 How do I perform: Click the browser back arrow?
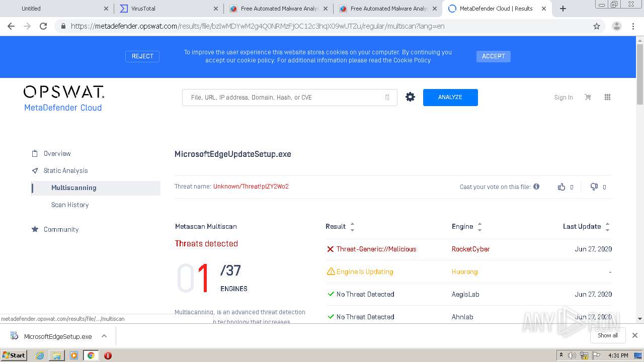11,26
